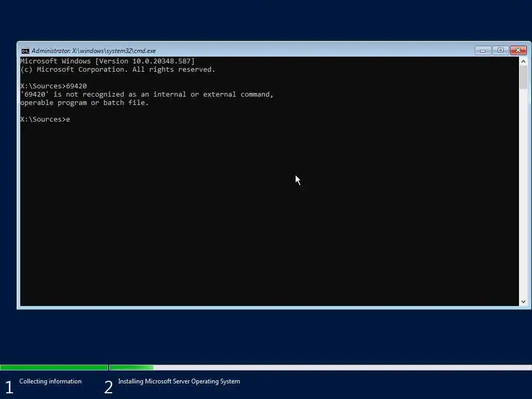Close the Administrator cmd.exe window
Viewport: 532px width, 399px height.
518,50
